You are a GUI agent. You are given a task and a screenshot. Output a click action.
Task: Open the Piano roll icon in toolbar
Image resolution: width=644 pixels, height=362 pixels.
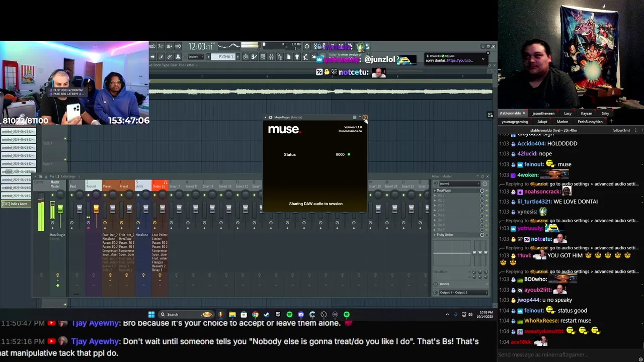tap(254, 57)
